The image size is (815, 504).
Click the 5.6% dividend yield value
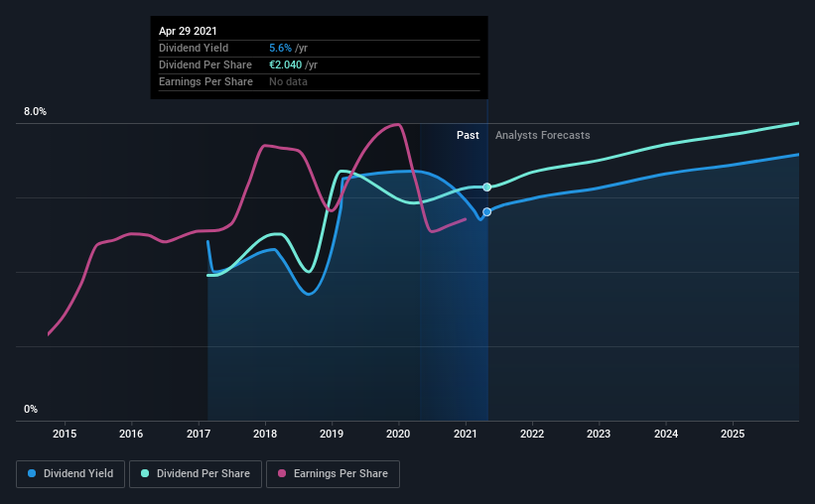point(280,48)
